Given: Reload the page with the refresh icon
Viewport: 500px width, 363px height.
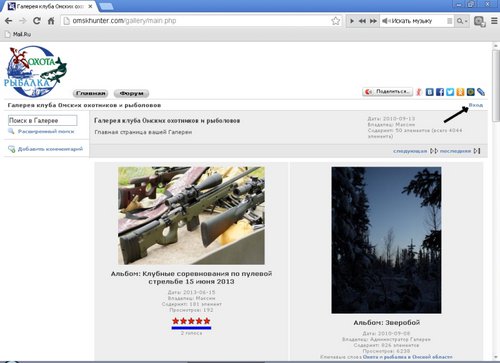Looking at the screenshot, I should click(x=37, y=21).
